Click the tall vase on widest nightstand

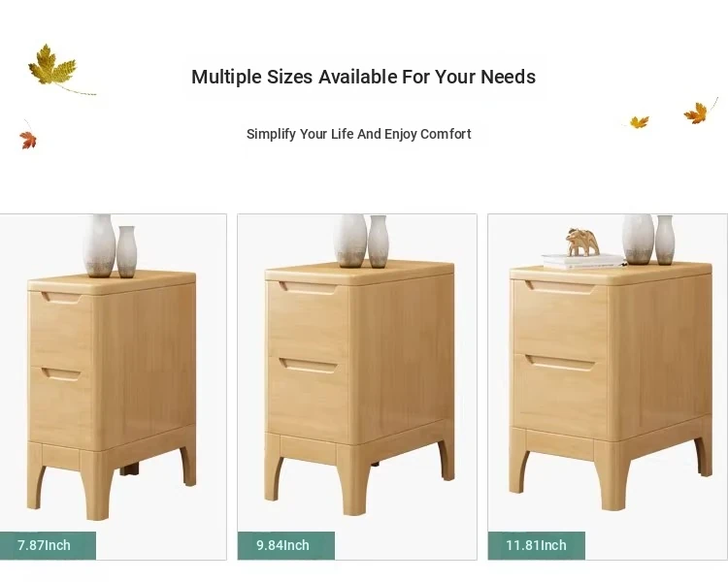(x=638, y=240)
